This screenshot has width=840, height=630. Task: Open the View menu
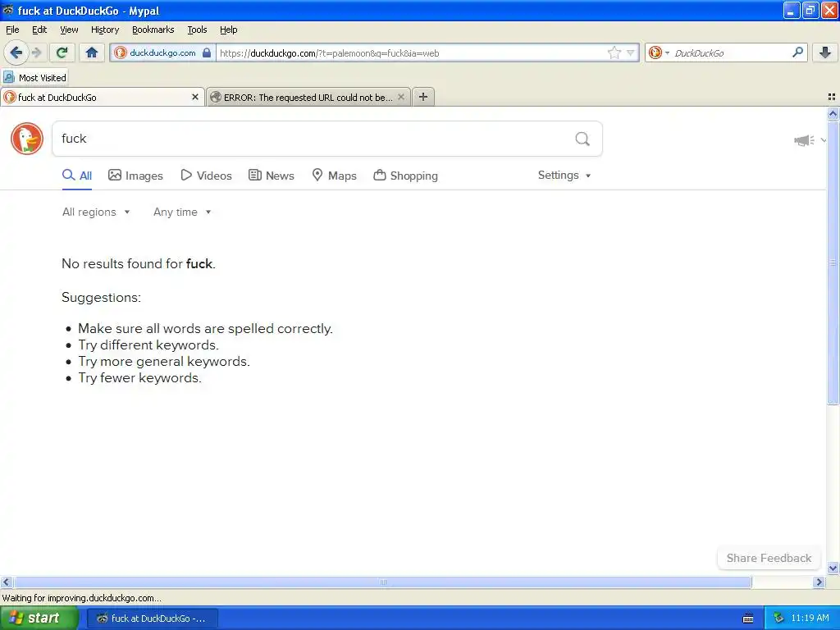[x=69, y=30]
